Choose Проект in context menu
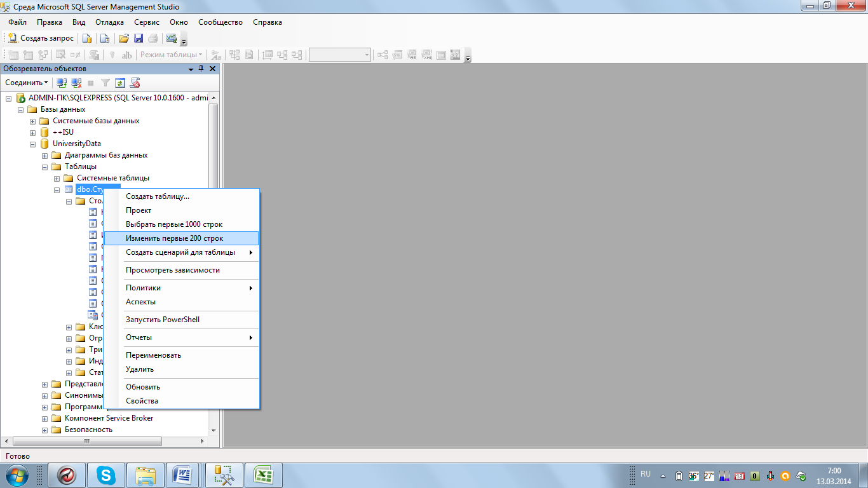The width and height of the screenshot is (868, 488). 181,210
